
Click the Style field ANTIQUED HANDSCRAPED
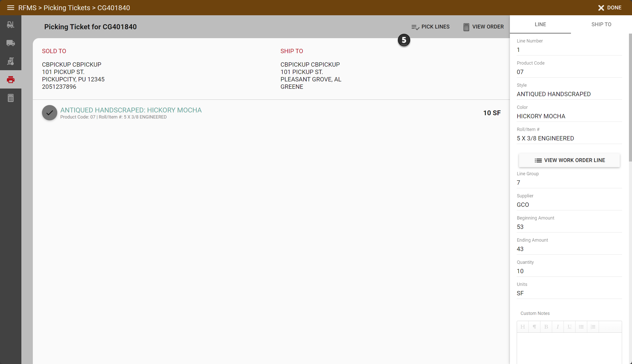pos(569,94)
